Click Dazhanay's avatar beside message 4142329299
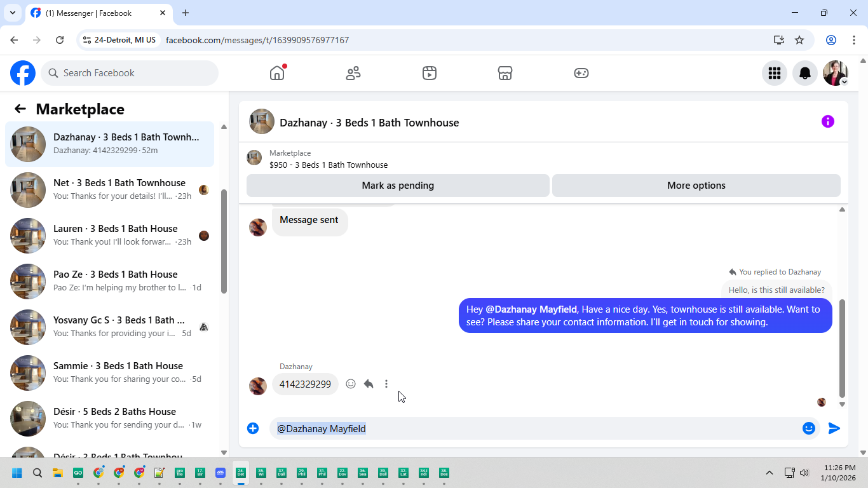This screenshot has width=868, height=488. 258,386
